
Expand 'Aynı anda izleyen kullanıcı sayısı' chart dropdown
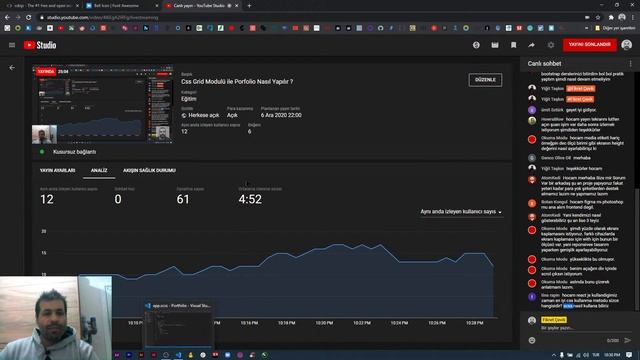[461, 211]
